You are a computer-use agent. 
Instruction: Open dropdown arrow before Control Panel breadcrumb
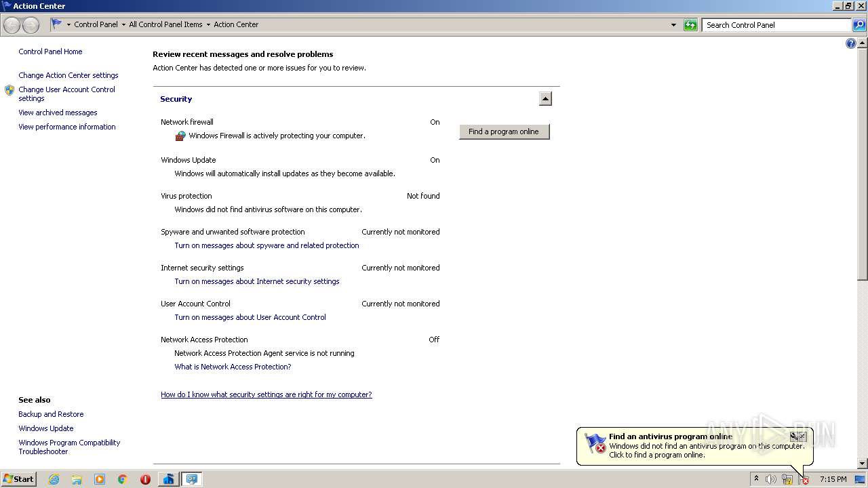(68, 24)
